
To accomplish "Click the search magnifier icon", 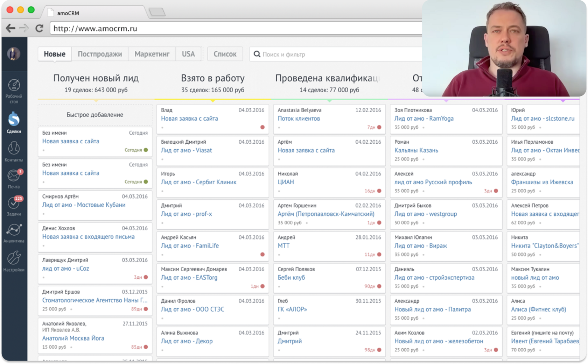I will (x=257, y=54).
